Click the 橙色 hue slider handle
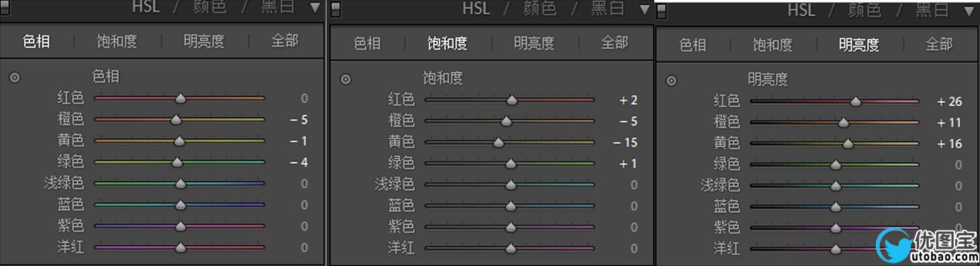Screen dimensions: 980x266 176,120
